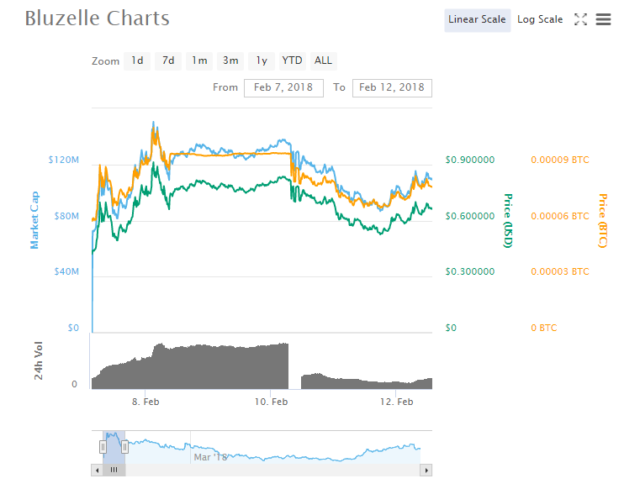
Task: Click the 24h Vol axis label
Action: click(x=38, y=360)
